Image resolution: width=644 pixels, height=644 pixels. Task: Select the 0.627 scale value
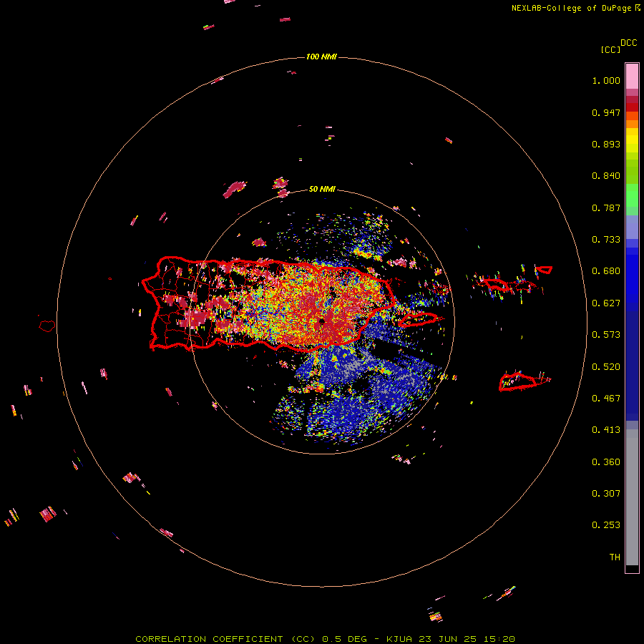[606, 303]
